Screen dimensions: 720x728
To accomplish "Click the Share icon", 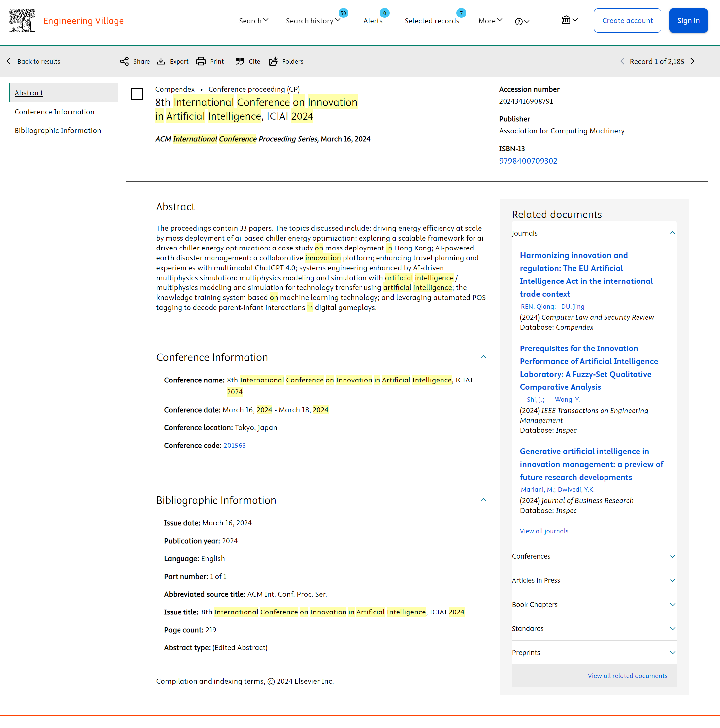I will pyautogui.click(x=124, y=61).
